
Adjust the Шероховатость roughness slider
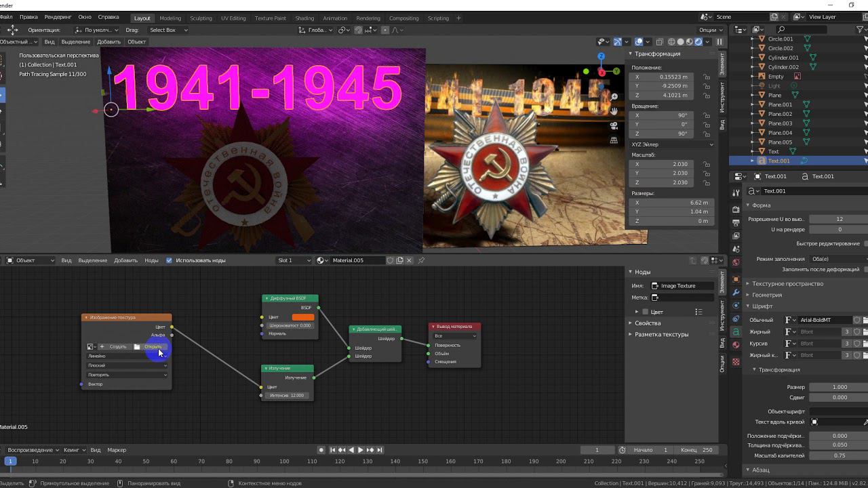(290, 325)
